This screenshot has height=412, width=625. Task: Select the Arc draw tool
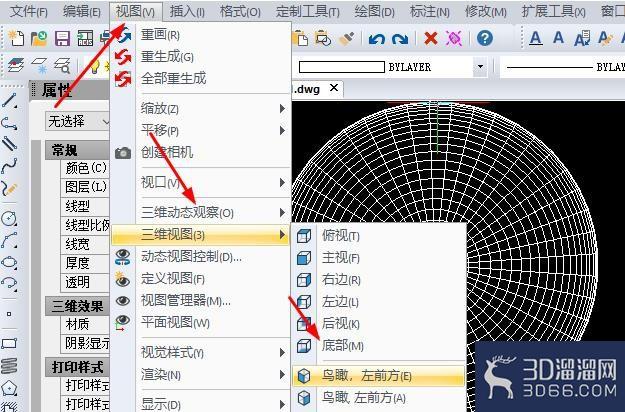(9, 240)
